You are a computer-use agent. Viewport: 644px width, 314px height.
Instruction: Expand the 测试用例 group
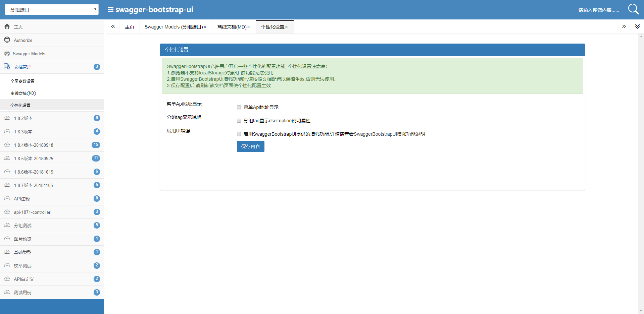[52, 292]
